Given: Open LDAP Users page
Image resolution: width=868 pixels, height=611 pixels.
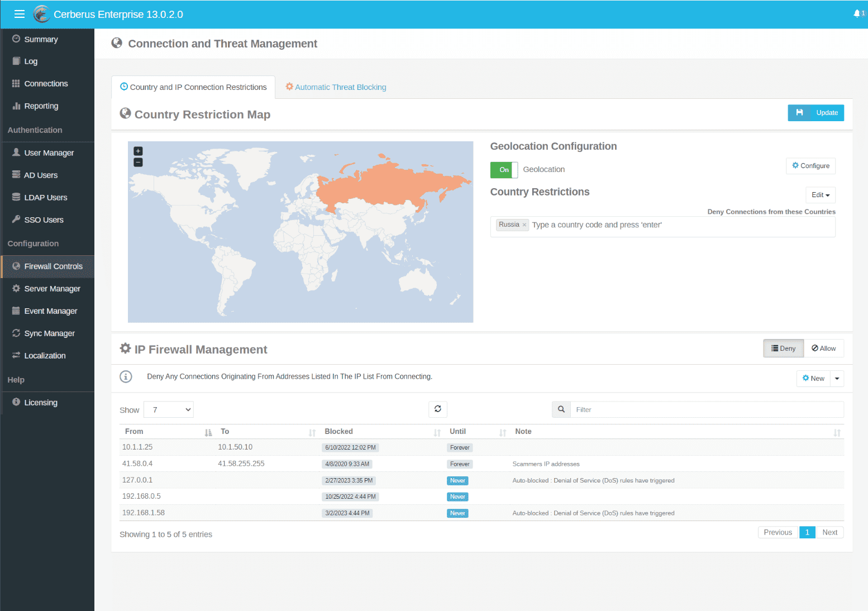Looking at the screenshot, I should pos(47,198).
